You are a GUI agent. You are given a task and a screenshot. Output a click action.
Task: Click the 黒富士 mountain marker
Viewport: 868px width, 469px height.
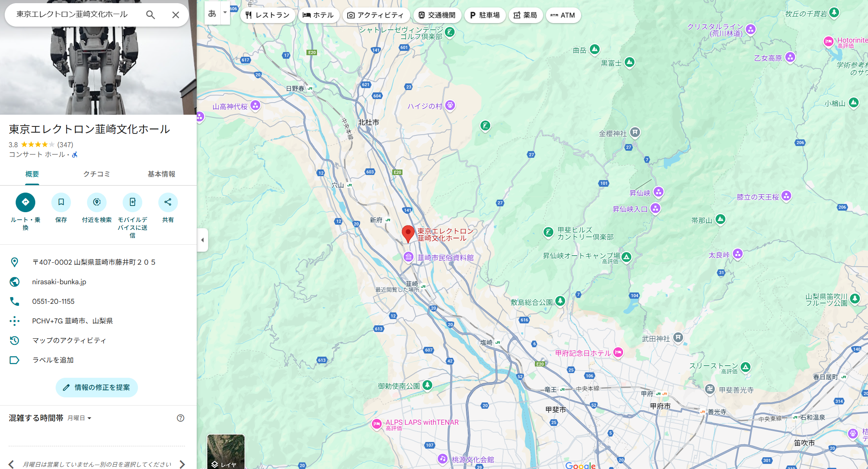click(x=629, y=62)
